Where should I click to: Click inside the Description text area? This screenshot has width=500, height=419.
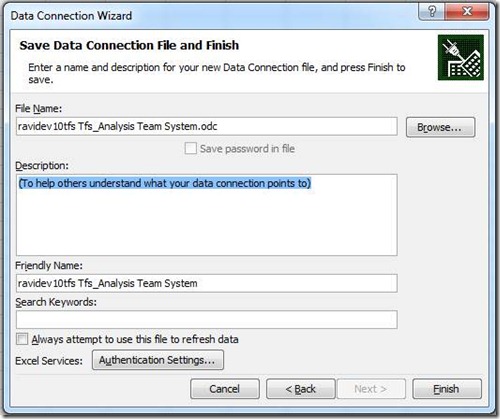(207, 215)
